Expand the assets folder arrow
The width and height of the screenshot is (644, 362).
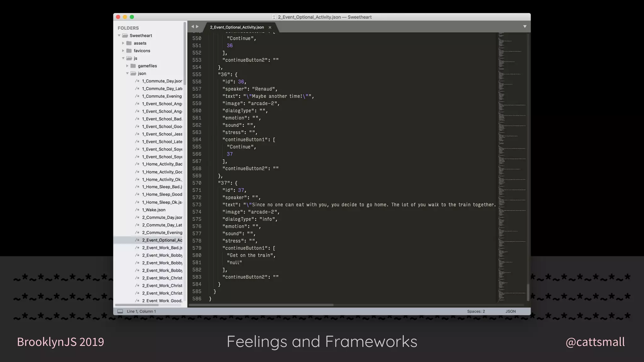tap(123, 43)
